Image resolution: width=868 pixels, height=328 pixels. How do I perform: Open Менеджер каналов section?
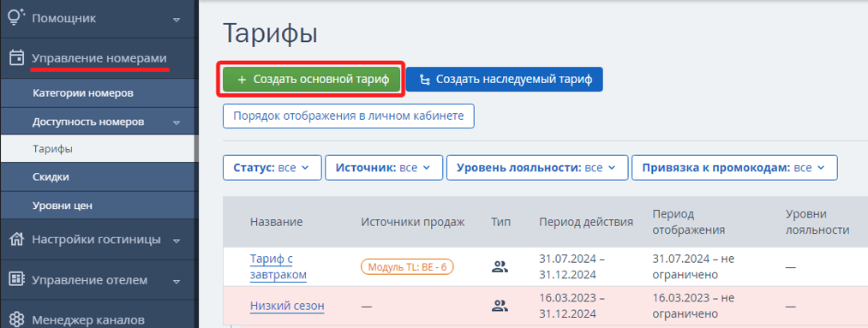click(x=88, y=319)
